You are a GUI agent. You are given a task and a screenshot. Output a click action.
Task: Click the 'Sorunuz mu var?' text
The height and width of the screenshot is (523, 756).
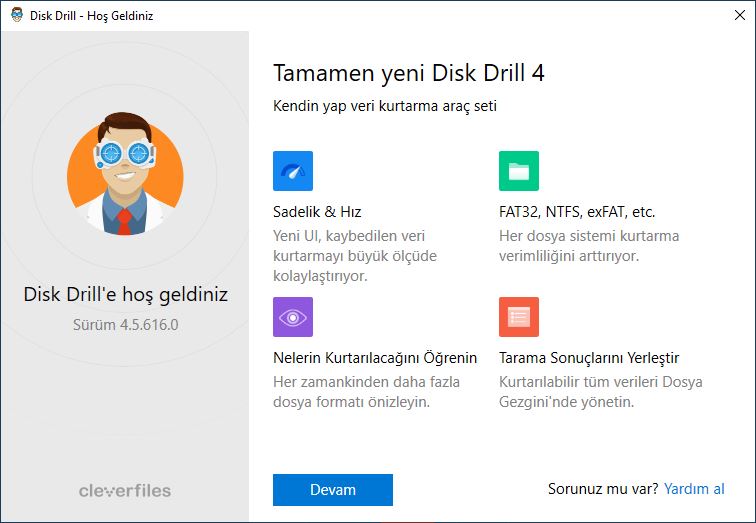pos(603,489)
